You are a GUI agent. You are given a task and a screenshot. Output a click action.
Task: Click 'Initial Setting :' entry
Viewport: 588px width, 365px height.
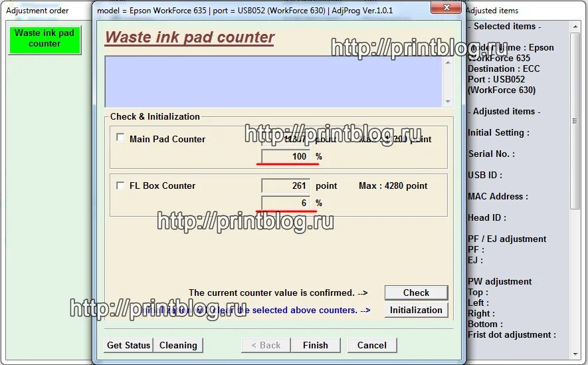pyautogui.click(x=499, y=132)
